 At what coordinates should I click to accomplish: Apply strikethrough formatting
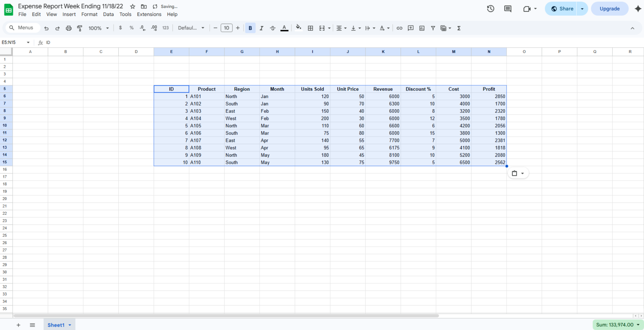tap(272, 28)
